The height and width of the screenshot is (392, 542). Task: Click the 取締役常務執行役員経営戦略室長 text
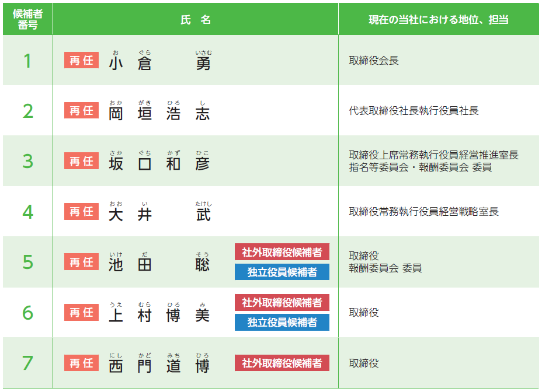(x=423, y=212)
